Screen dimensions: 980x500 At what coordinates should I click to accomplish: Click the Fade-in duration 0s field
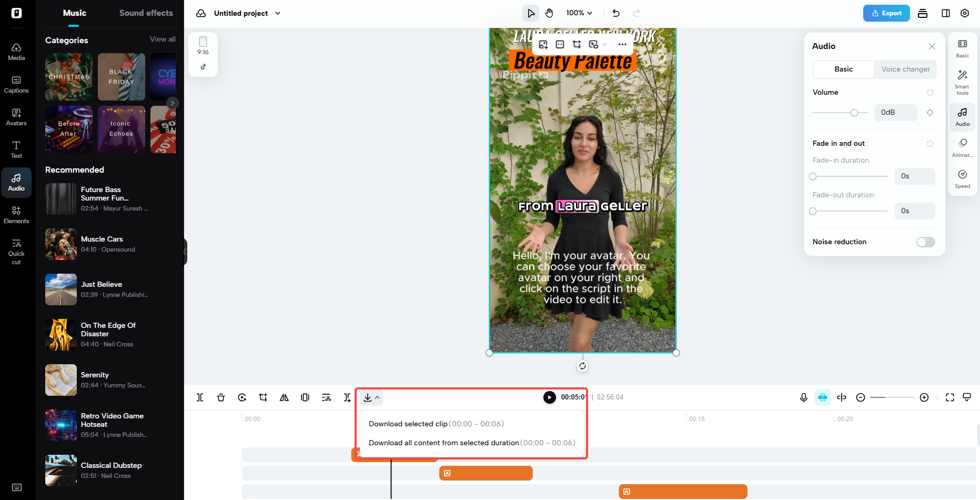click(914, 176)
